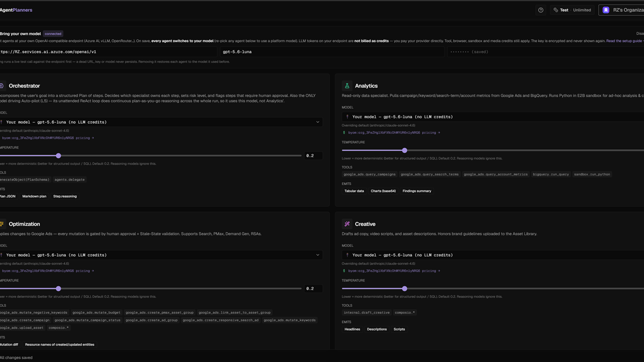Adjust the Orchestrator temperature slider handle
644x362 pixels.
tap(58, 156)
